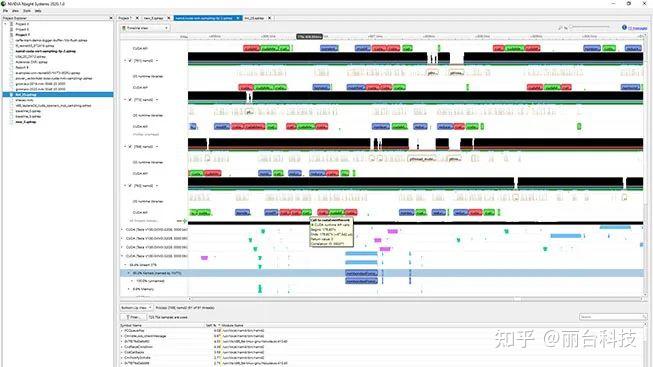Collapse the topmost namd2 thread row
This screenshot has height=367, width=653.
point(125,61)
